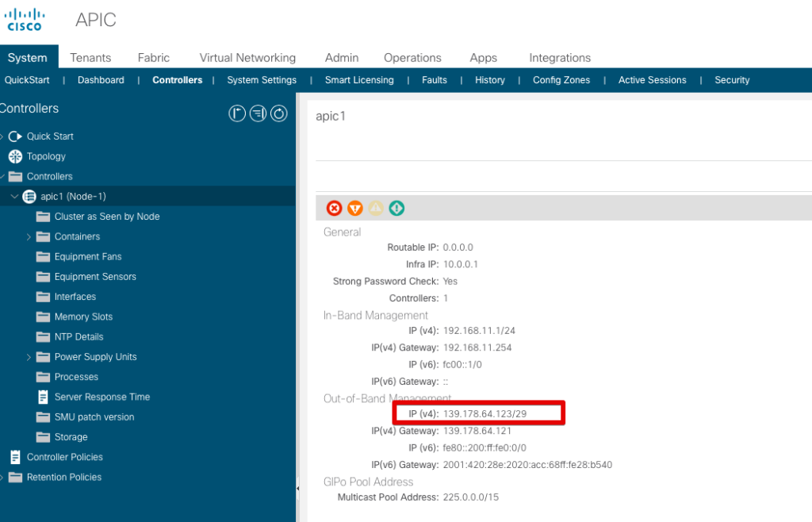Collapse the navigation pane with the splitter arrow

pos(298,489)
